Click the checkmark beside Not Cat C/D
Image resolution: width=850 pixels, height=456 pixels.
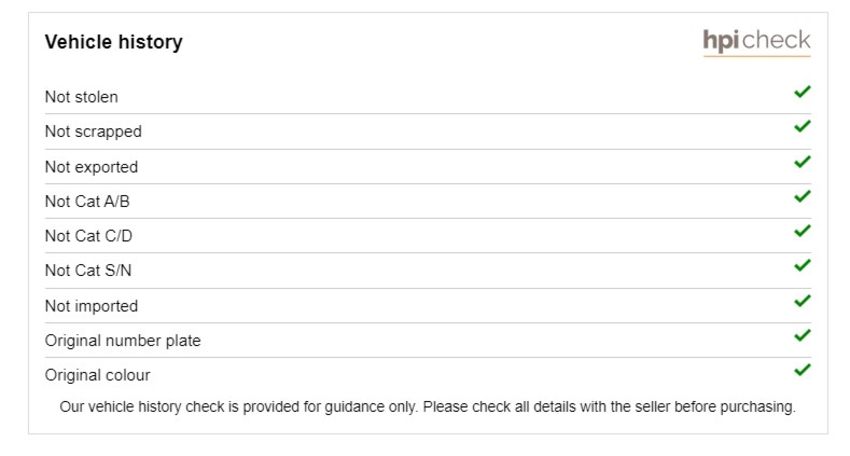[802, 231]
